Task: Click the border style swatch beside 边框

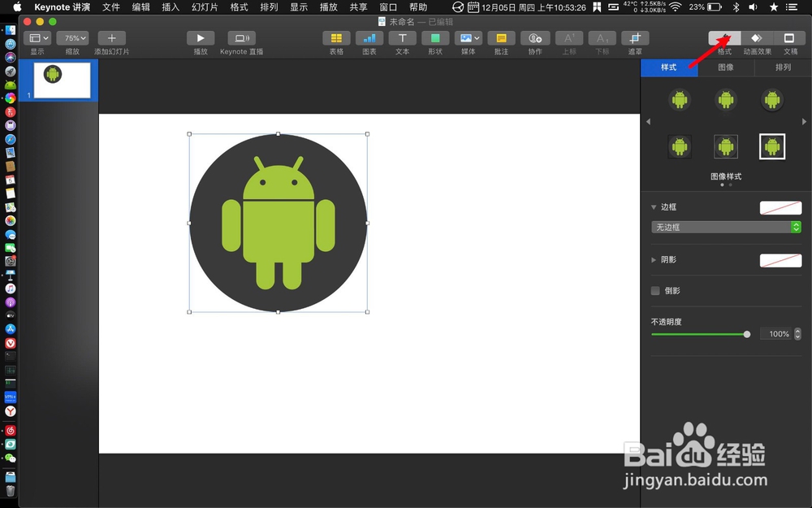Action: (x=780, y=207)
